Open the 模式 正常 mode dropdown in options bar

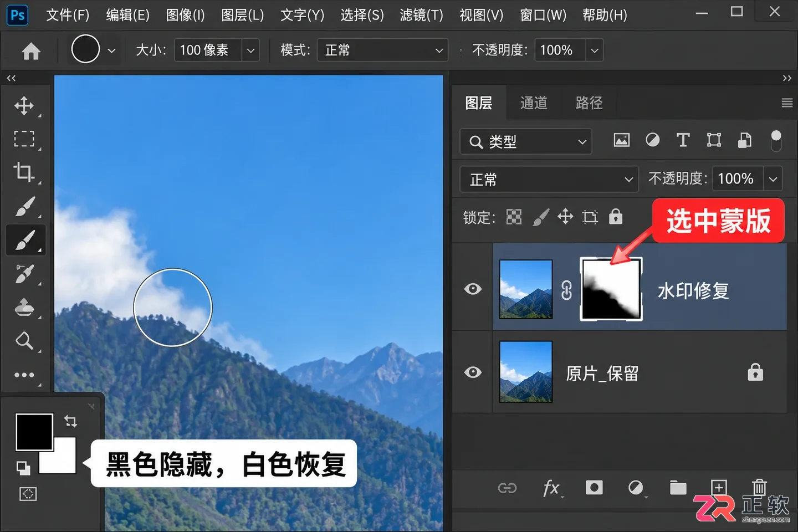382,50
